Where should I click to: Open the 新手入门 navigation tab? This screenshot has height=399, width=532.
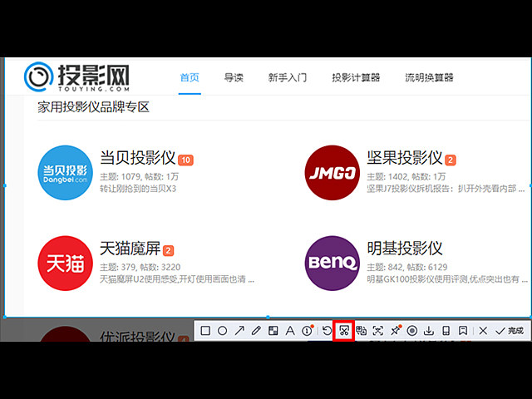click(x=288, y=77)
